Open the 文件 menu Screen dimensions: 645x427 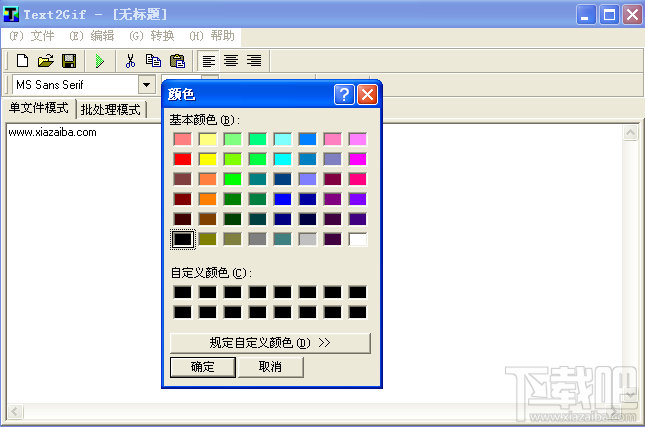coord(32,36)
